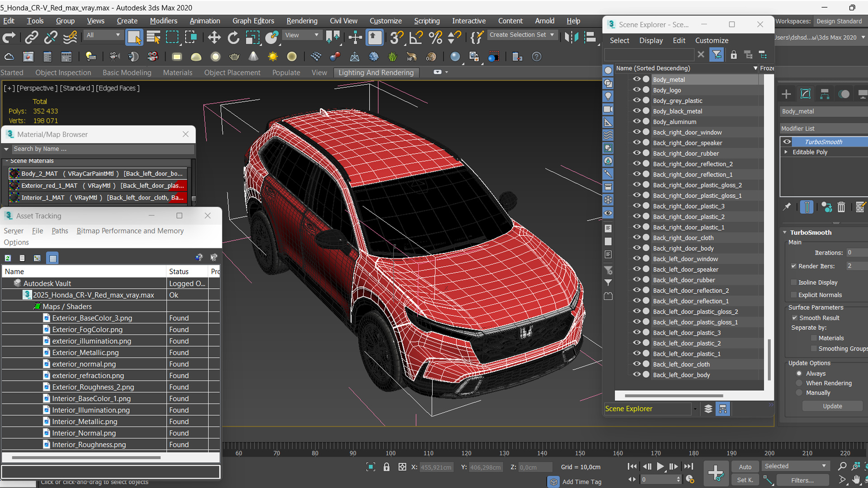Open Create Selection Set dropdown
868x488 pixels.
pyautogui.click(x=522, y=35)
